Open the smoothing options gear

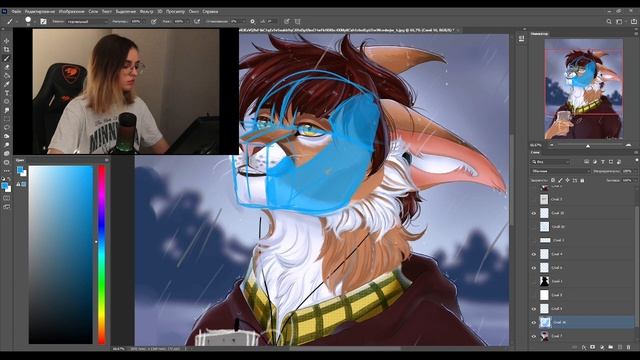click(x=252, y=21)
